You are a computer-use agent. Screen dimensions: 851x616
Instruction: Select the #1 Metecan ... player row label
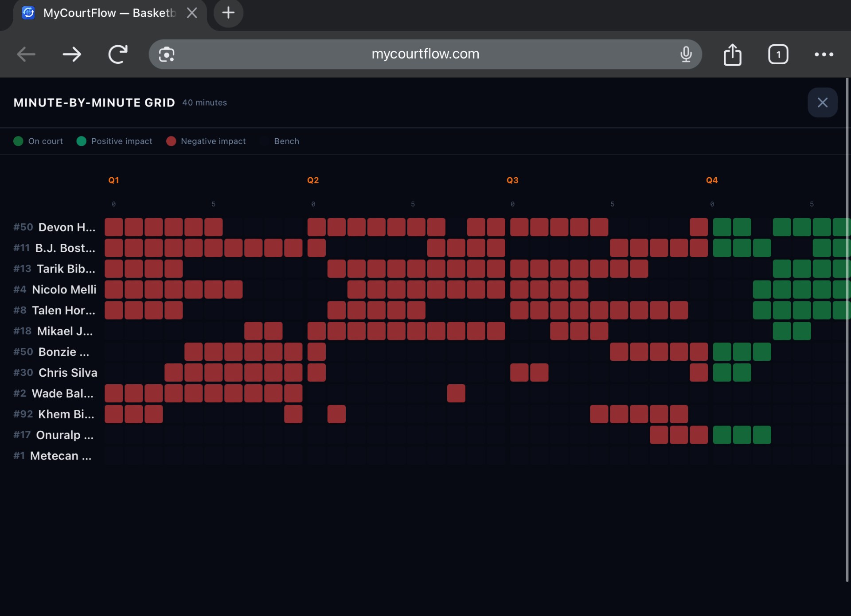click(53, 456)
